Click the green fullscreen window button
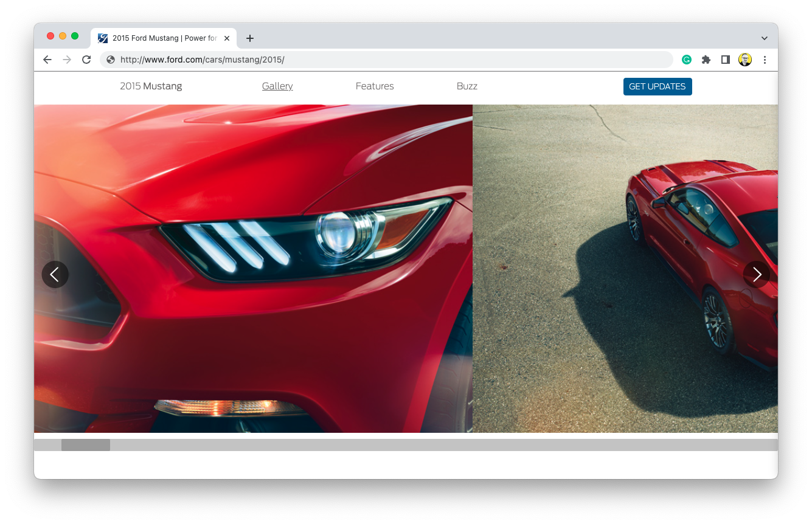Image resolution: width=812 pixels, height=524 pixels. coord(75,36)
